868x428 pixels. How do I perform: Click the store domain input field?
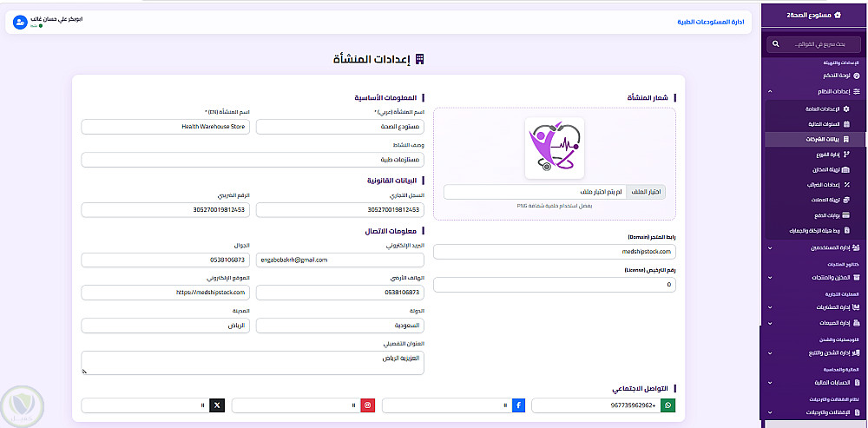(x=554, y=252)
